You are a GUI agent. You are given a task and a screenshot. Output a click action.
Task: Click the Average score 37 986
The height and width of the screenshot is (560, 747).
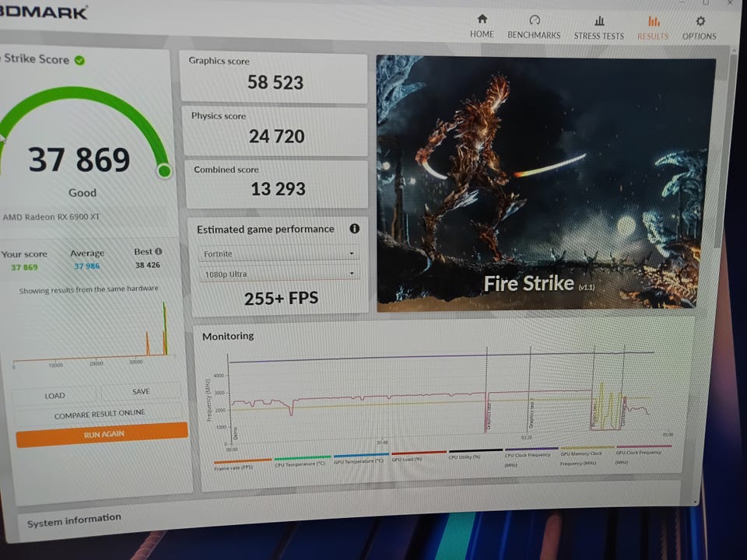click(x=86, y=266)
